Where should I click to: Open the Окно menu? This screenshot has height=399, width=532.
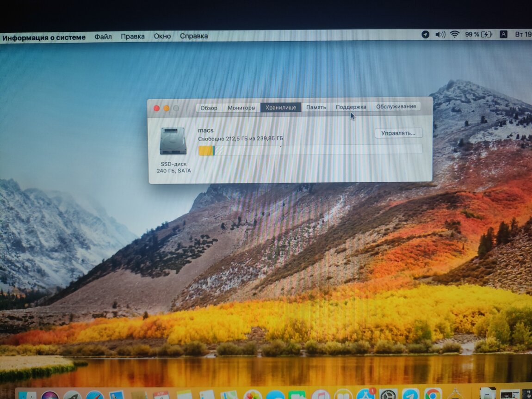point(162,36)
